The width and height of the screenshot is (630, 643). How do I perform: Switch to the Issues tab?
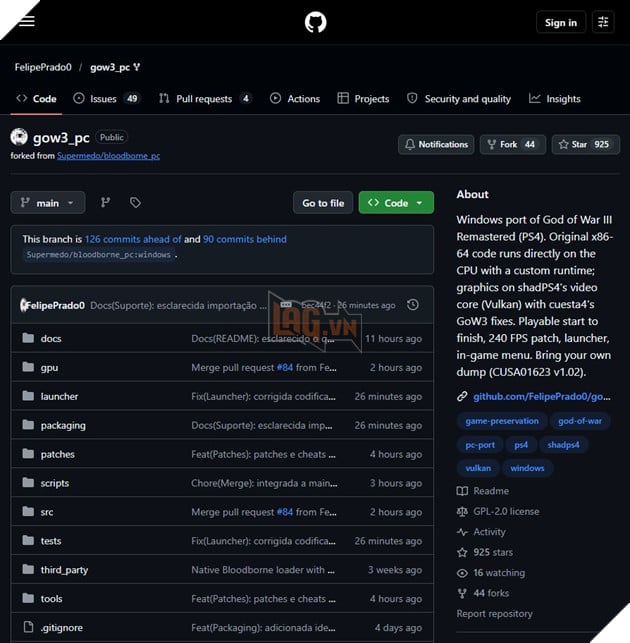(x=107, y=99)
